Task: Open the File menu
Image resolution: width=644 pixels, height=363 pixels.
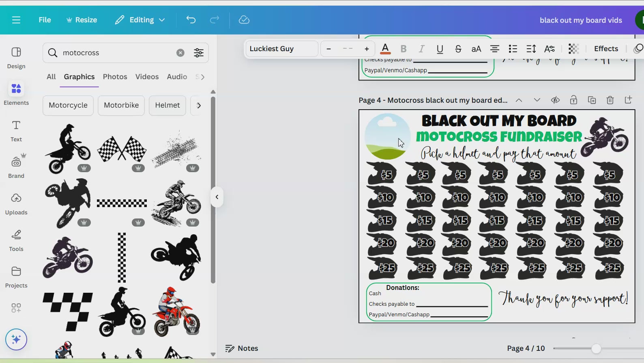Action: tap(45, 20)
